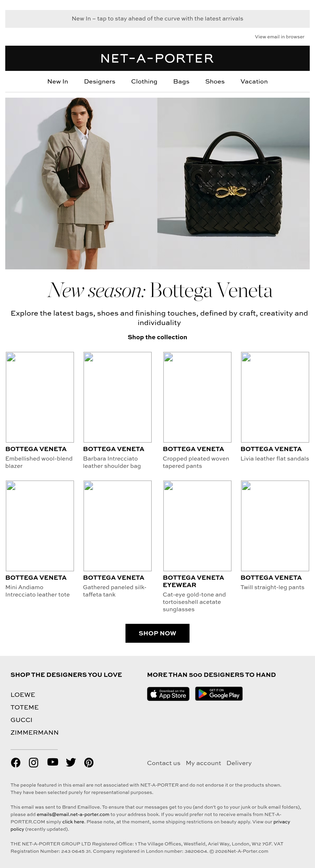Click the NET-A-PORTER logo banner

point(157,58)
